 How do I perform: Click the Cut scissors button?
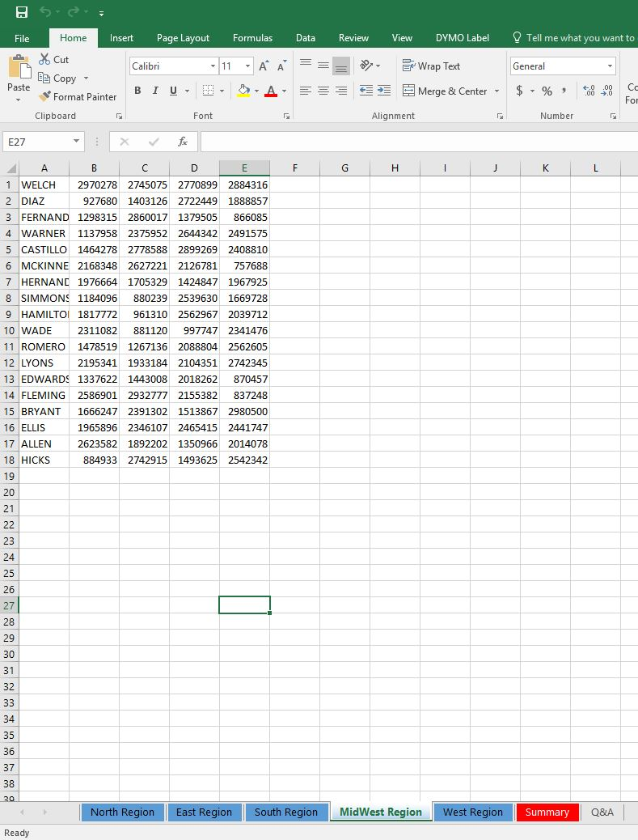[x=54, y=59]
